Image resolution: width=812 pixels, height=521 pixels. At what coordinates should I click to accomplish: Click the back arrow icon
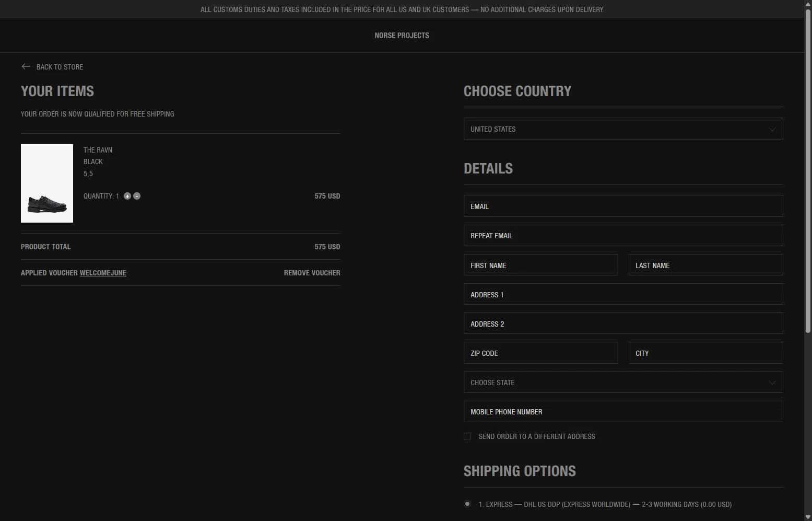(26, 66)
